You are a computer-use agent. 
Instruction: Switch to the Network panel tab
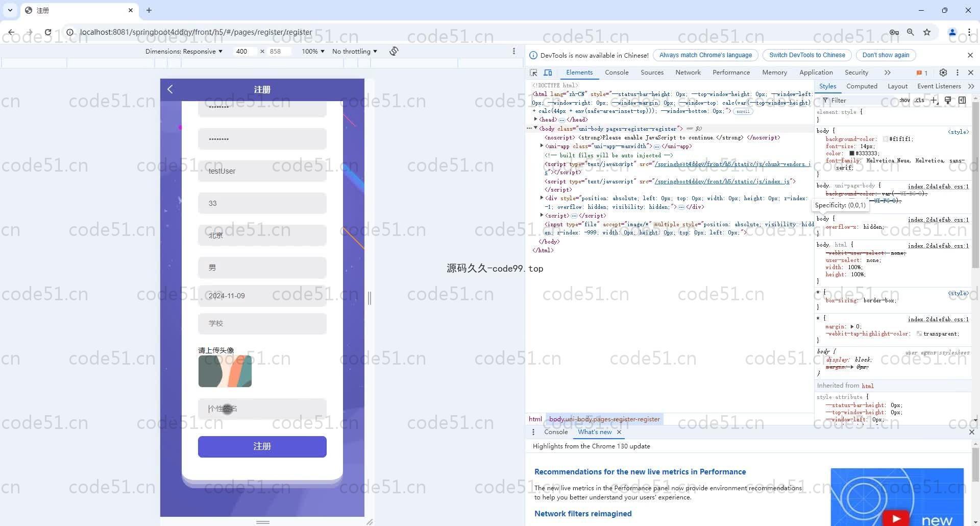point(688,73)
